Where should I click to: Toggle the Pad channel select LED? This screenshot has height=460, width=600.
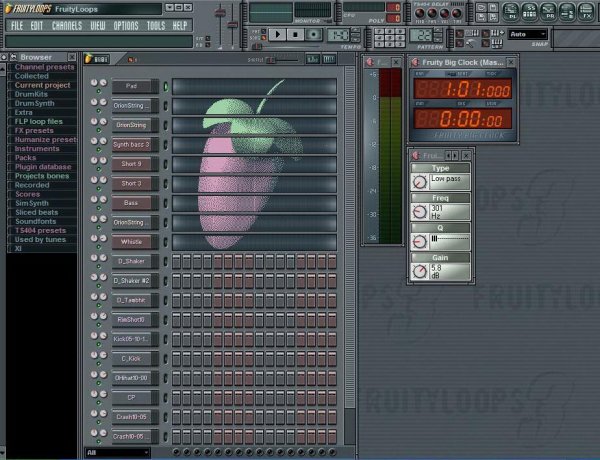point(166,86)
